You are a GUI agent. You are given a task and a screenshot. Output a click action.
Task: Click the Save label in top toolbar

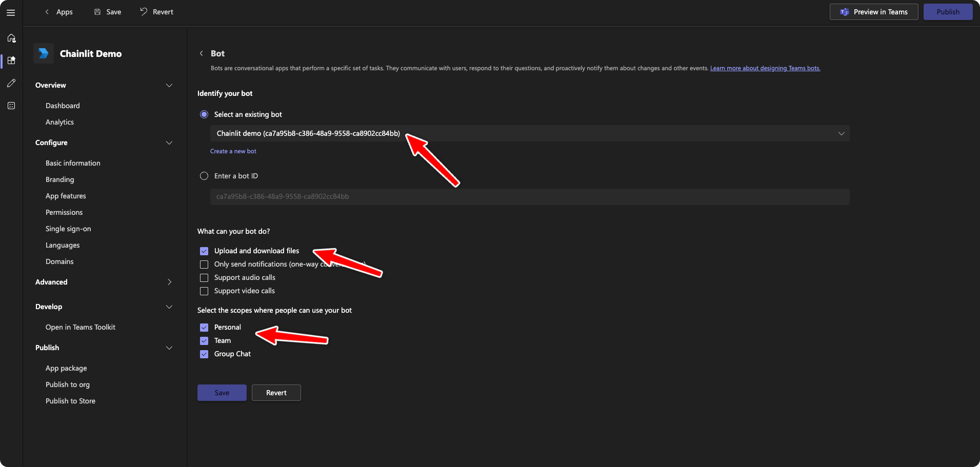(x=114, y=12)
